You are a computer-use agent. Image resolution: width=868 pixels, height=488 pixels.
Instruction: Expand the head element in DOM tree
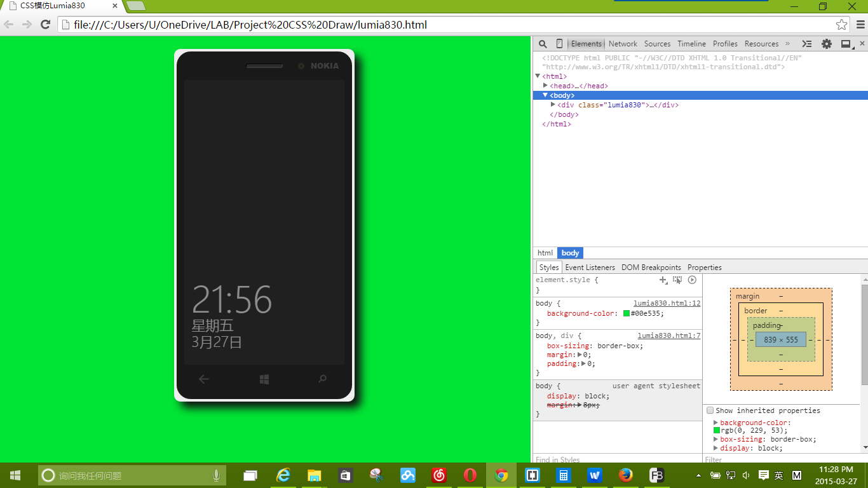pos(545,86)
